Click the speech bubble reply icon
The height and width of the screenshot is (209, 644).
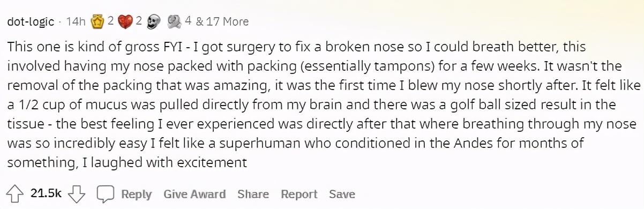click(x=105, y=193)
